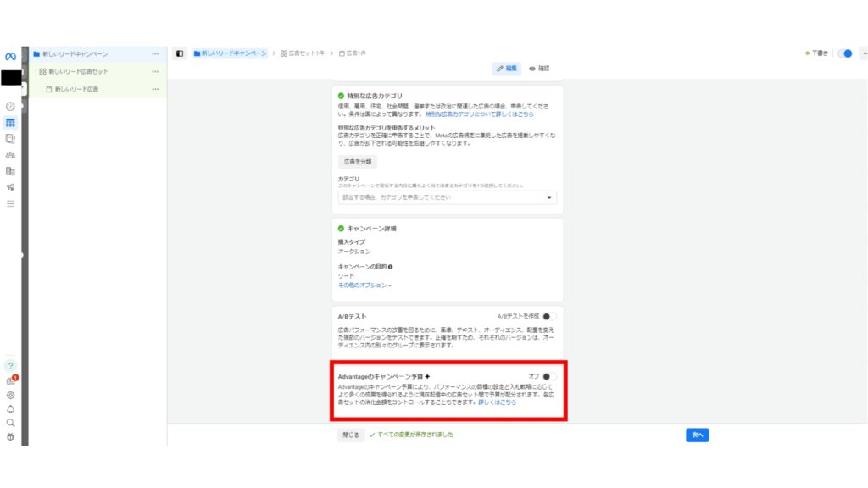Collapse the editor side panel icon
This screenshot has height=488, width=868.
(180, 53)
